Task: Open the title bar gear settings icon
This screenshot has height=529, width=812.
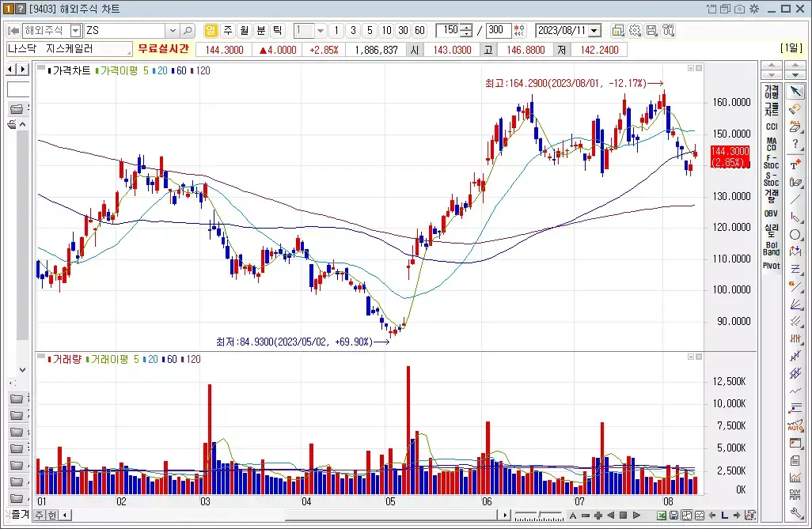Action: click(x=754, y=9)
